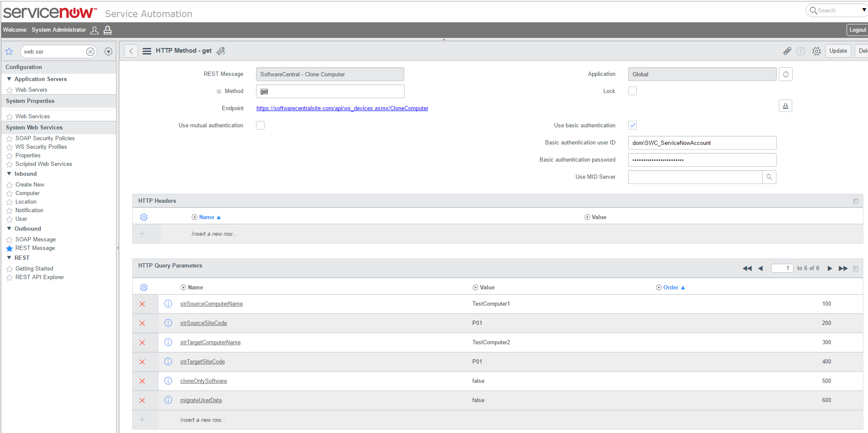The height and width of the screenshot is (433, 868).
Task: Open Scripted Web Services module
Action: [44, 164]
